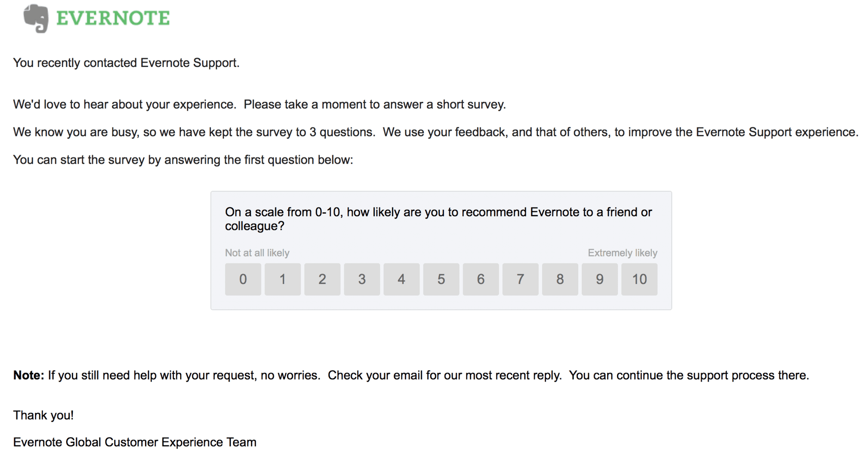
Task: Select rating 6 on the scale
Action: [x=481, y=279]
